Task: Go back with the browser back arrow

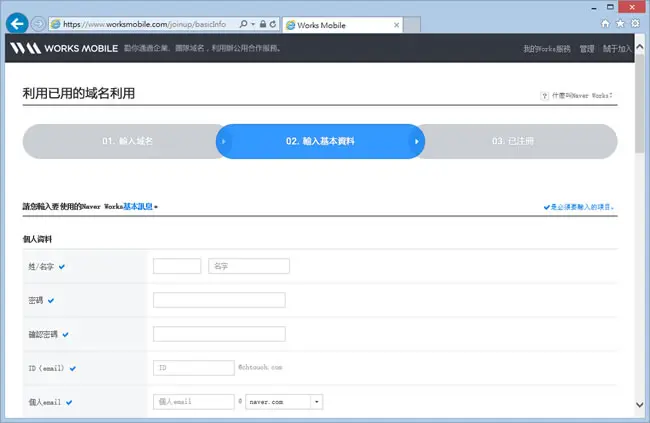Action: tap(17, 24)
